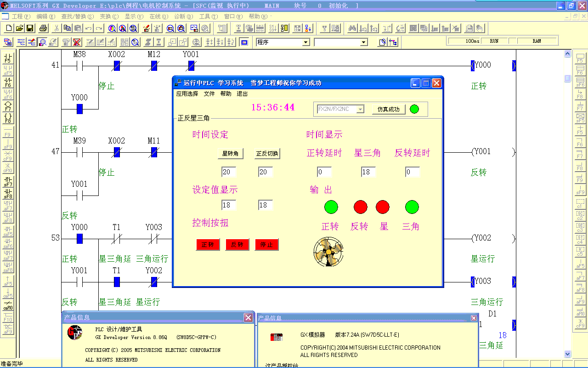Click the Cut scissors icon in toolbar
588x368 pixels.
click(x=56, y=28)
